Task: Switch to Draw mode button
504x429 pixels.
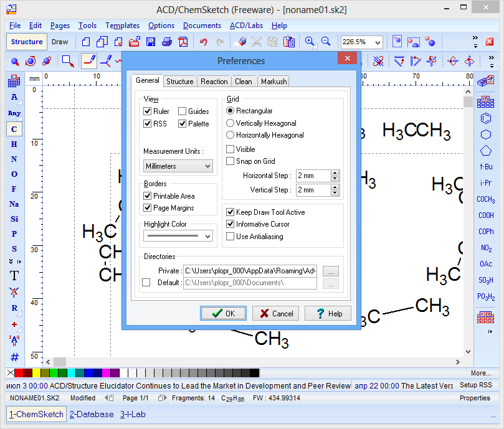Action: pos(60,42)
